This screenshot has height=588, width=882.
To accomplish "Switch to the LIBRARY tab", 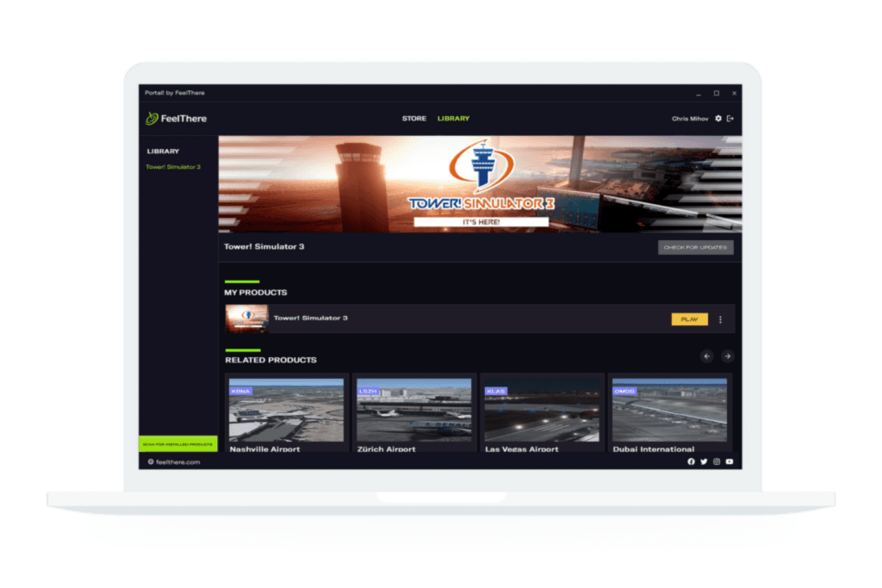I will coord(453,119).
